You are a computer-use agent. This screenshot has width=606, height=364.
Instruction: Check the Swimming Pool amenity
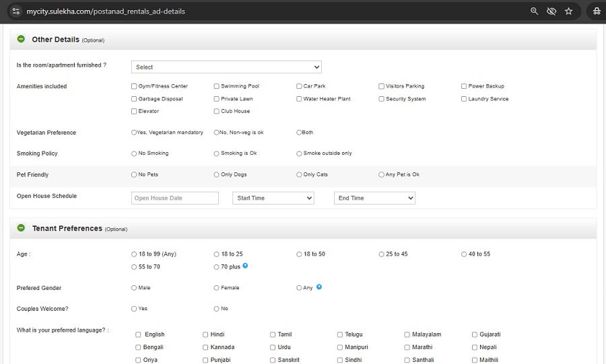217,86
